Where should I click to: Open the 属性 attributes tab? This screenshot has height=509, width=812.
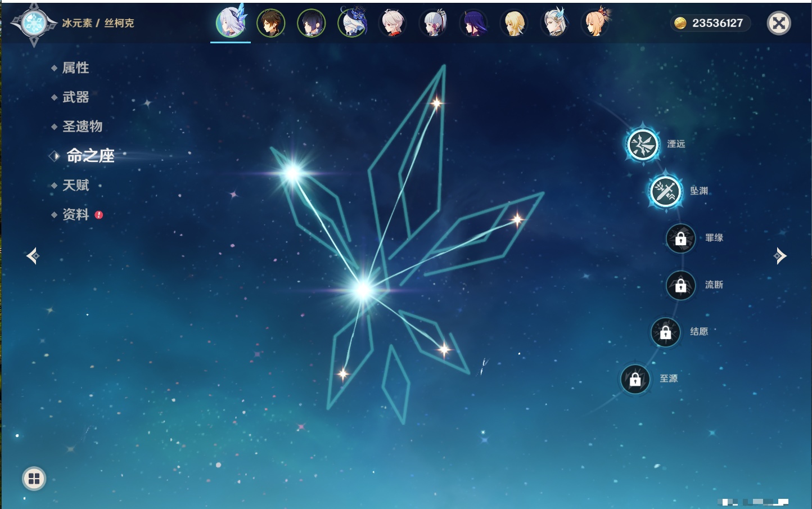(x=75, y=68)
